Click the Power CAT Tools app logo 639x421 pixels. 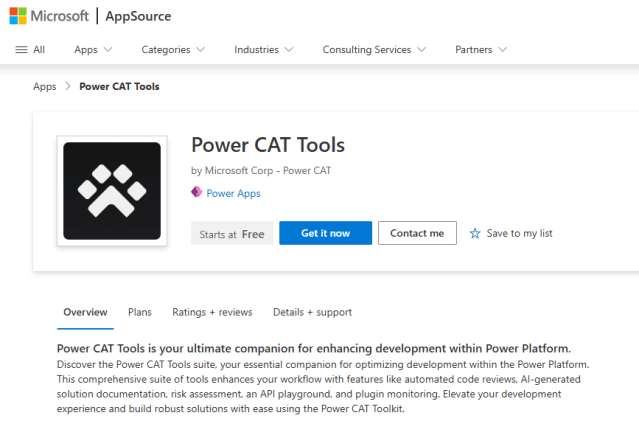click(111, 191)
